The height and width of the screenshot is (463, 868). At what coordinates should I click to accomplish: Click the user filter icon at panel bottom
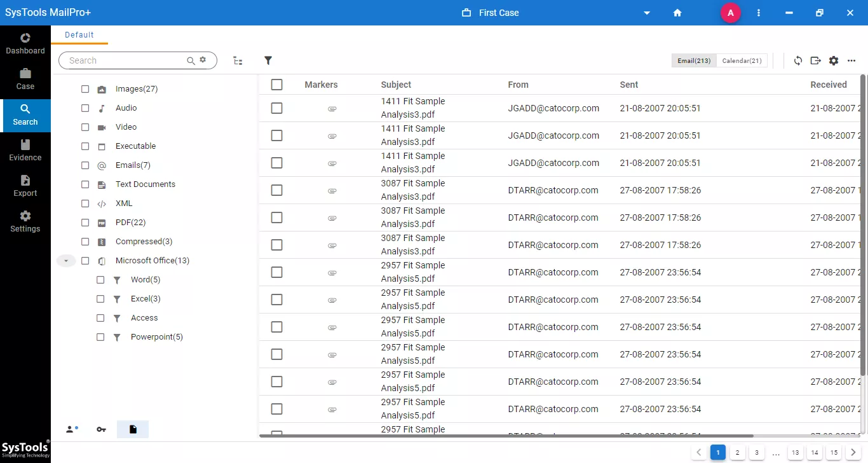72,429
